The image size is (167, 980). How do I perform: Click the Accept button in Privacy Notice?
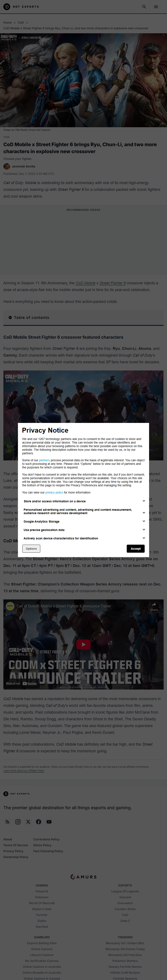135,549
